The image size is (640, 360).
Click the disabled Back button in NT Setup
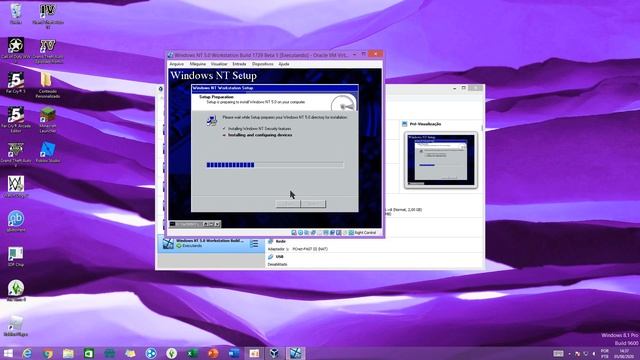point(288,203)
